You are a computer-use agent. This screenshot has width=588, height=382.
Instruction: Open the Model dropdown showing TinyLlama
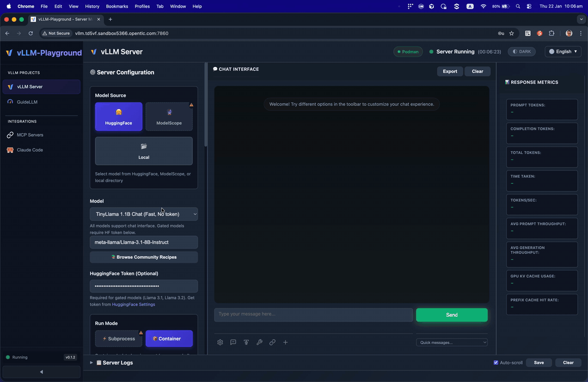click(144, 214)
